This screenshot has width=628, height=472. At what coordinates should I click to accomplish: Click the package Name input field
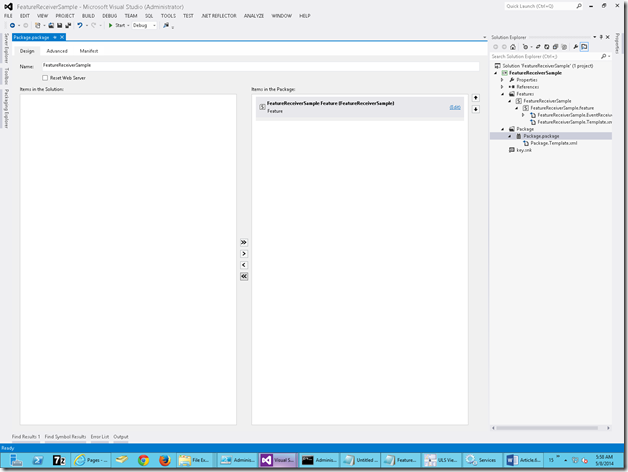pos(260,65)
